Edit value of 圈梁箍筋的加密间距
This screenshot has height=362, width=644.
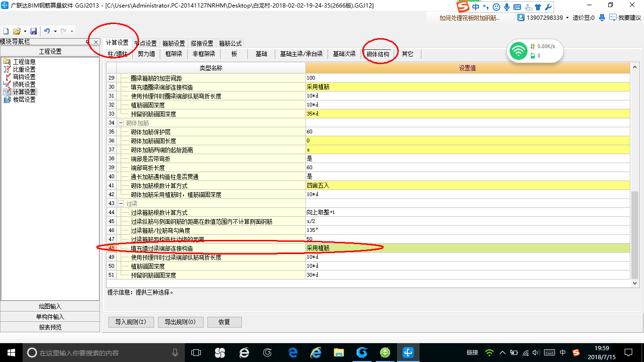click(x=468, y=78)
